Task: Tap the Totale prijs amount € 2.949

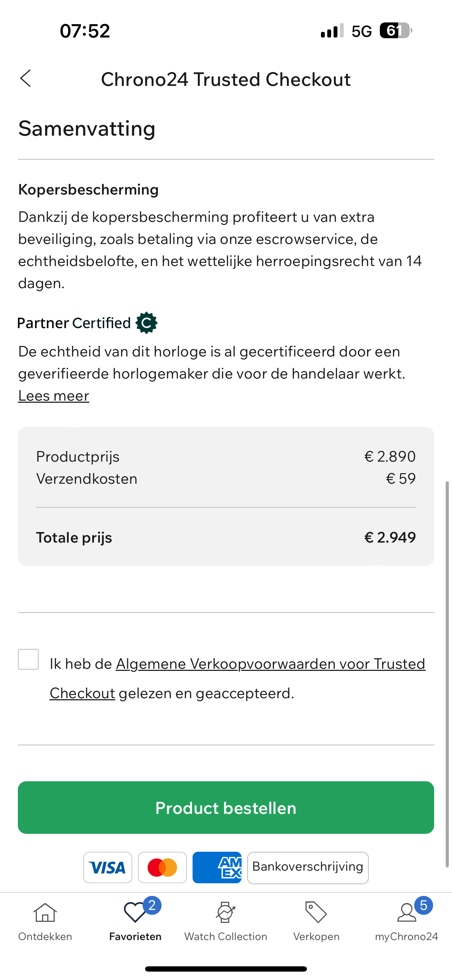Action: [390, 537]
